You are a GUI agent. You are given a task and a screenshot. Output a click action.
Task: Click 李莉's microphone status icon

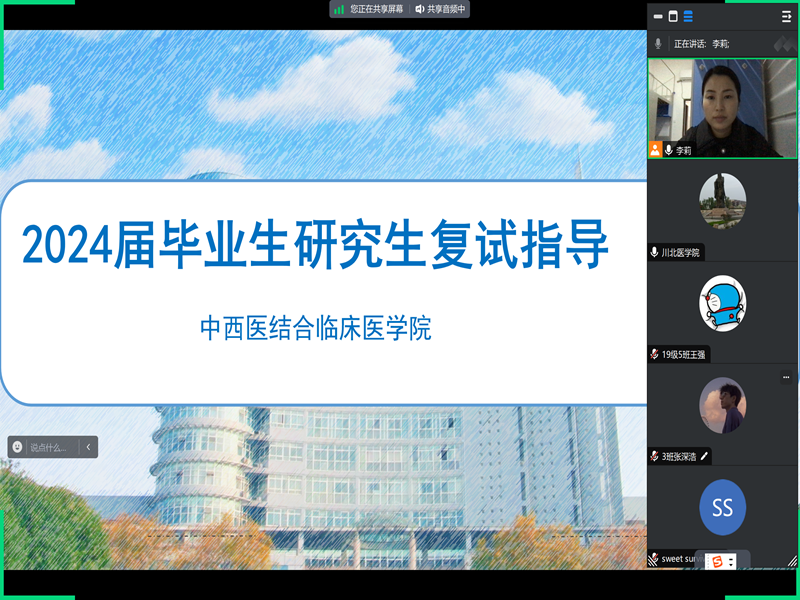pos(668,149)
